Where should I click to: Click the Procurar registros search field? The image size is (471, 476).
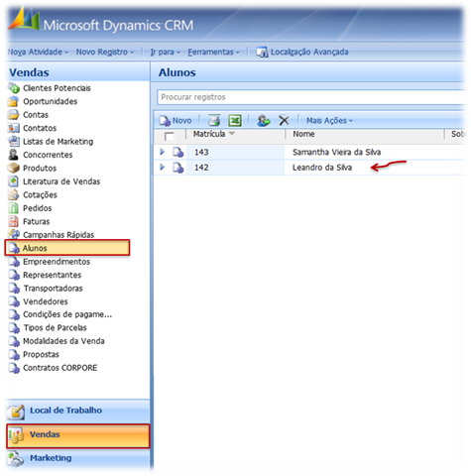[311, 97]
